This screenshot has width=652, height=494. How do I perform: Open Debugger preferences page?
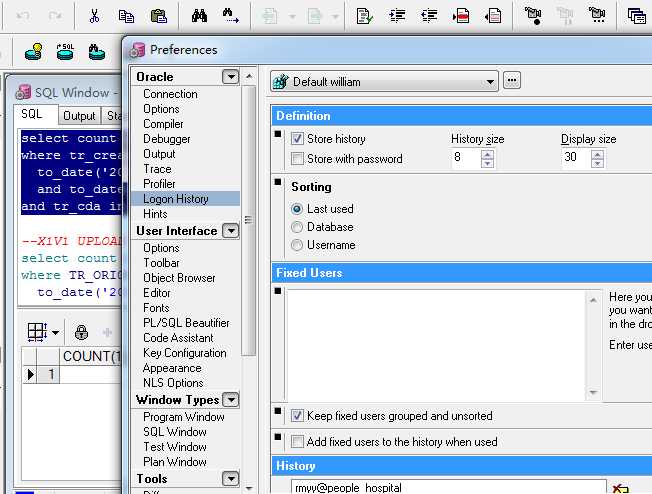167,139
